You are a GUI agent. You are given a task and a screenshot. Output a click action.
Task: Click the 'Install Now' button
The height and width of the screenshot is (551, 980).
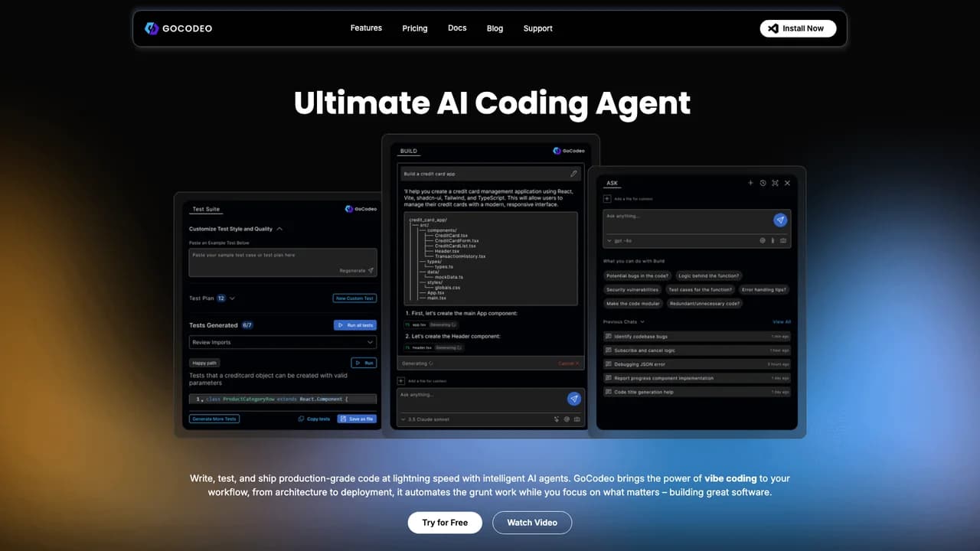point(798,28)
